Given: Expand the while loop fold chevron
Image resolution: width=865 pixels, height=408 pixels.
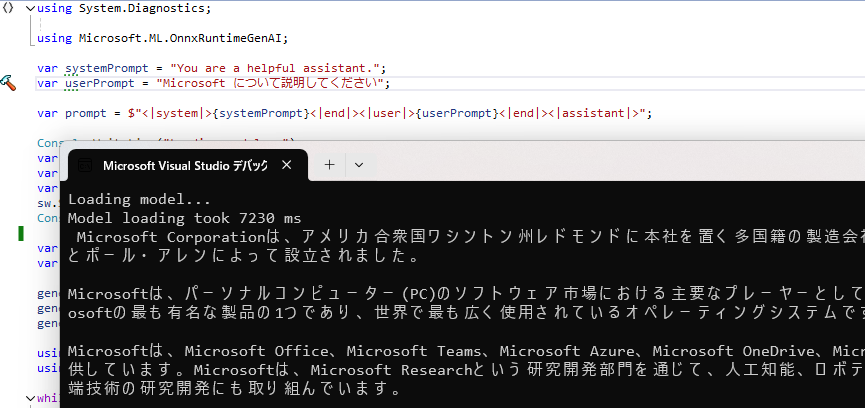Looking at the screenshot, I should tap(30, 398).
